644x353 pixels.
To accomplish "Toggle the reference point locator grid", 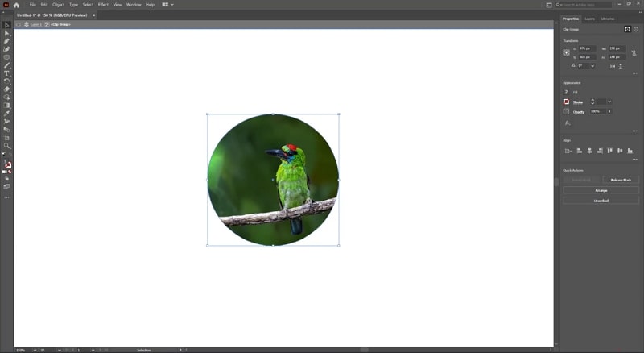I will [567, 52].
